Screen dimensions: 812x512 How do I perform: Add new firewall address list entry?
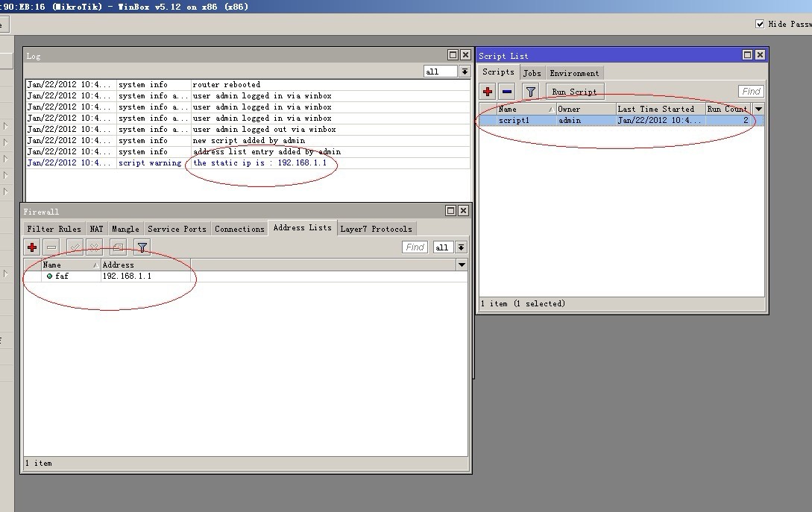coord(32,247)
